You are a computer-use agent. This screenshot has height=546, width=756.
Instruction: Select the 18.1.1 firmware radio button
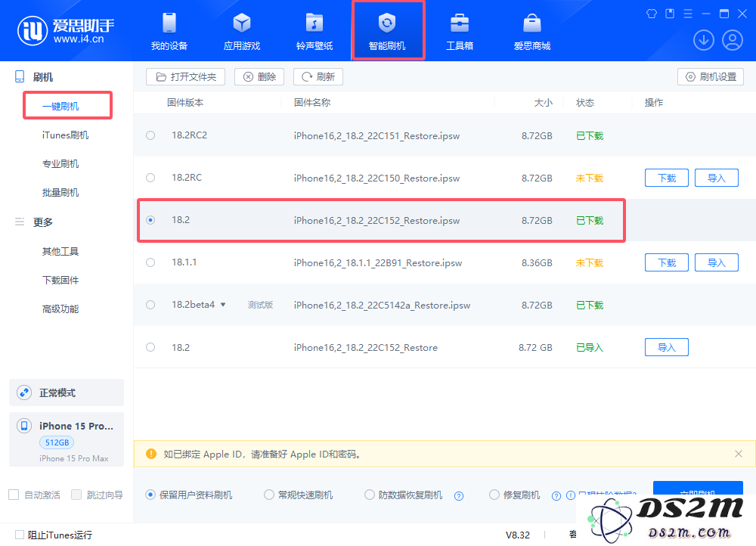pyautogui.click(x=150, y=262)
